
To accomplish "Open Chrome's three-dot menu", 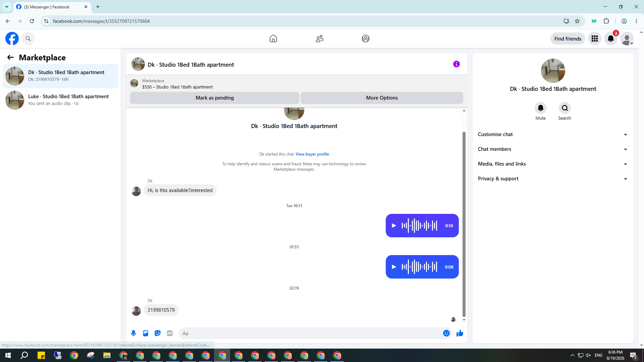I will pyautogui.click(x=636, y=21).
